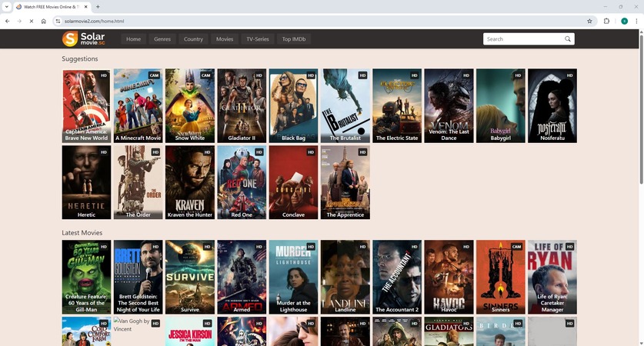Open the Havoc poster
The image size is (644, 346).
pyautogui.click(x=449, y=277)
